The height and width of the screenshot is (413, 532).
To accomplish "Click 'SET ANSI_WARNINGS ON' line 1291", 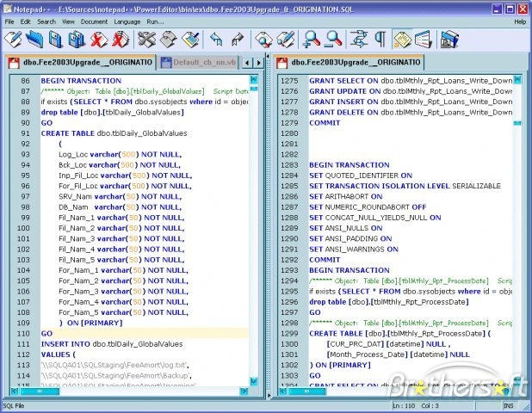I will pos(354,250).
